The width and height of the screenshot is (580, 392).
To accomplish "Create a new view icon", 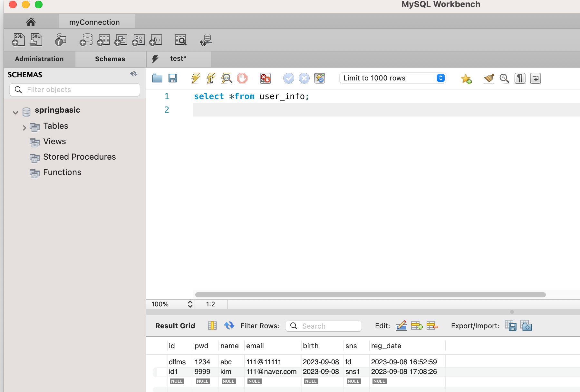I will [121, 40].
